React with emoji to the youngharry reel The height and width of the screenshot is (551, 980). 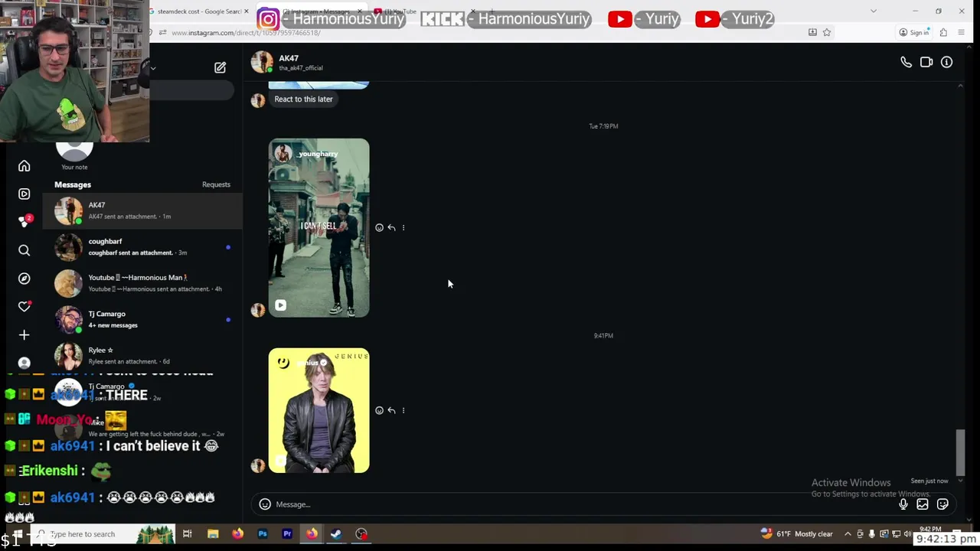click(379, 227)
